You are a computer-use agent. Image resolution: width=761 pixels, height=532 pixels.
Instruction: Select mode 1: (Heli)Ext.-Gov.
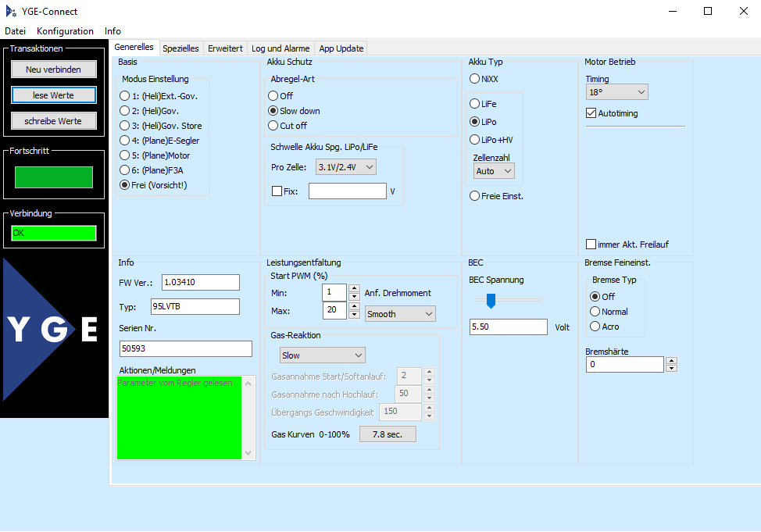(159, 96)
